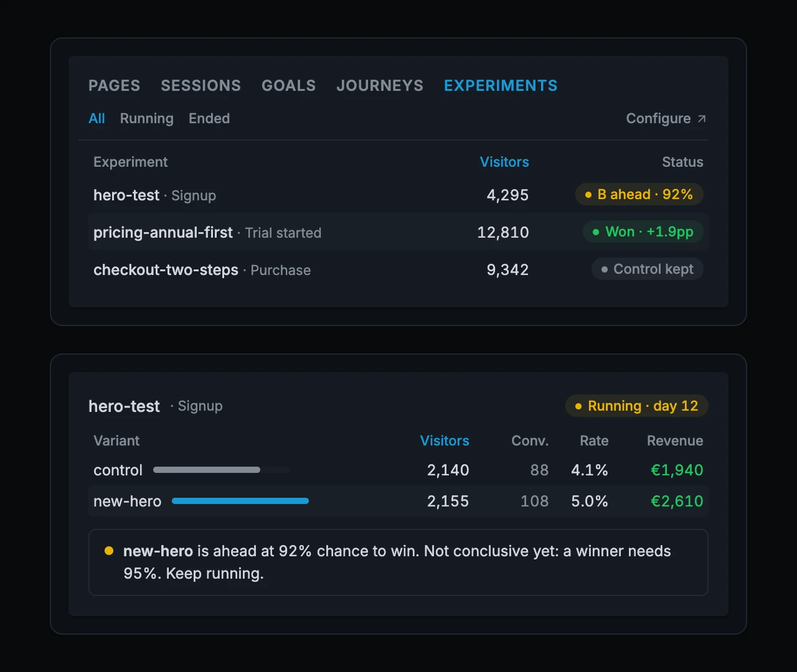Show All experiments filter
797x672 pixels.
[x=97, y=118]
